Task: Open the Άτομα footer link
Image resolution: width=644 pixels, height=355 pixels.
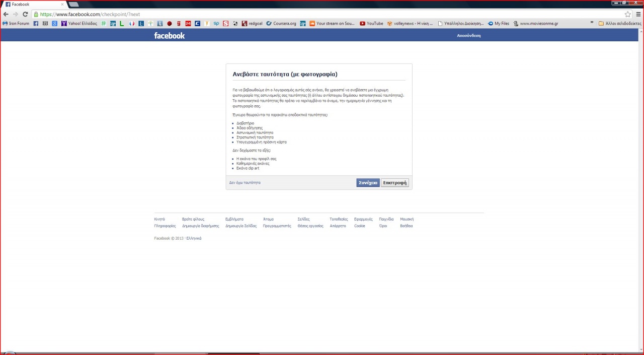Action: [x=268, y=220]
